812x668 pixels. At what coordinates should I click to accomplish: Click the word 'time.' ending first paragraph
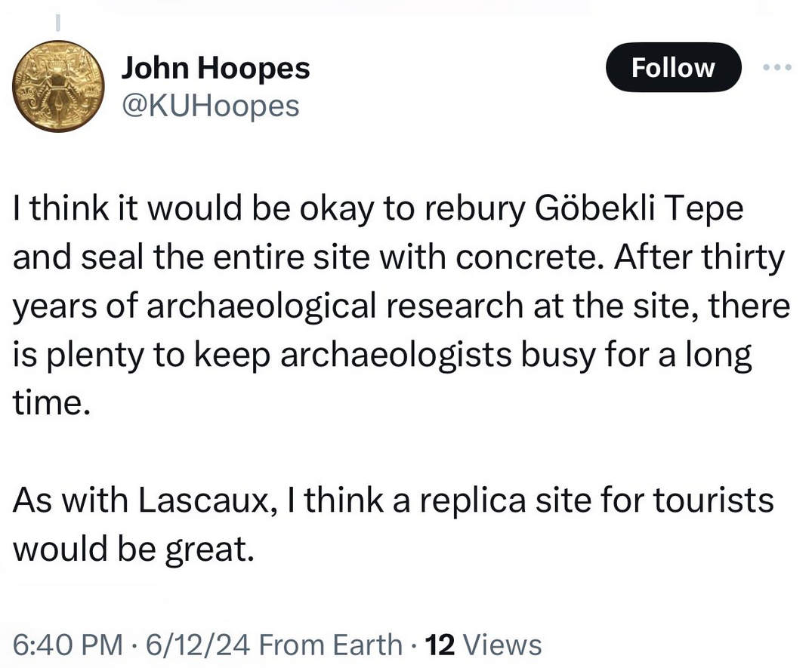[51, 402]
